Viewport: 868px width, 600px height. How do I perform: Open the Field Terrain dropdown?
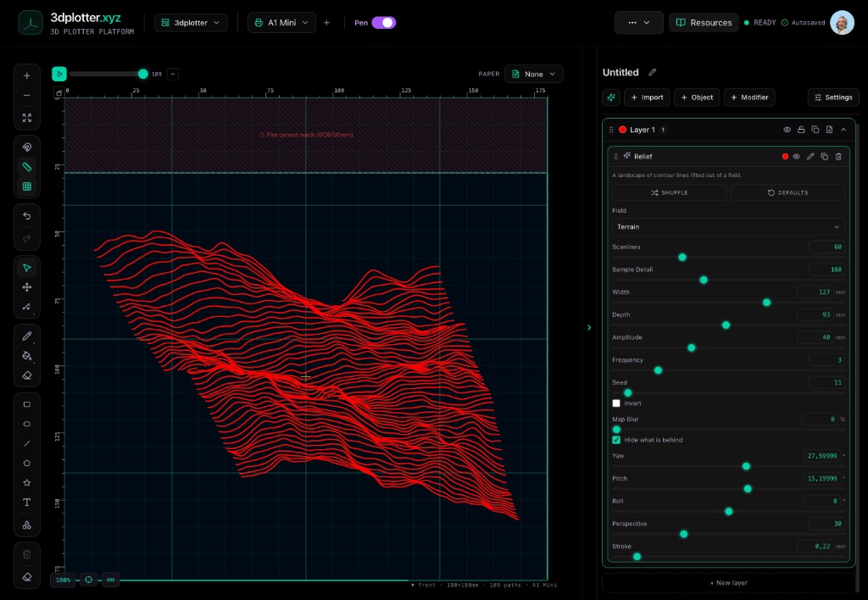(x=728, y=227)
